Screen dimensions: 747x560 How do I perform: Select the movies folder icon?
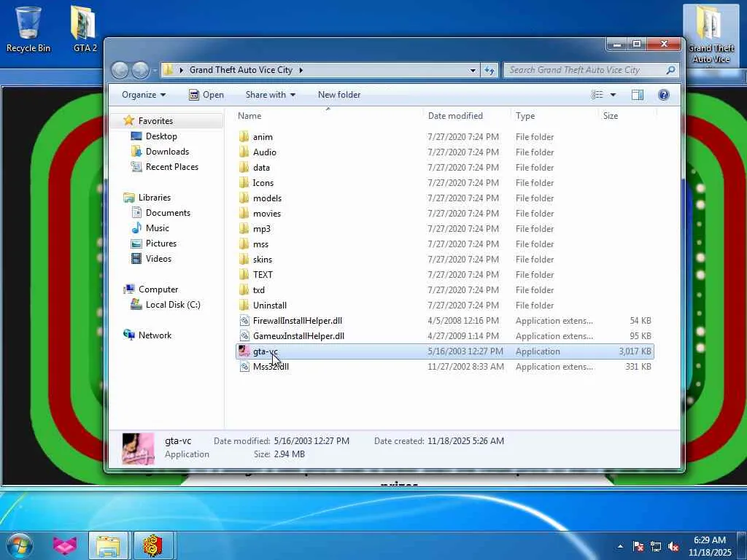tap(244, 214)
